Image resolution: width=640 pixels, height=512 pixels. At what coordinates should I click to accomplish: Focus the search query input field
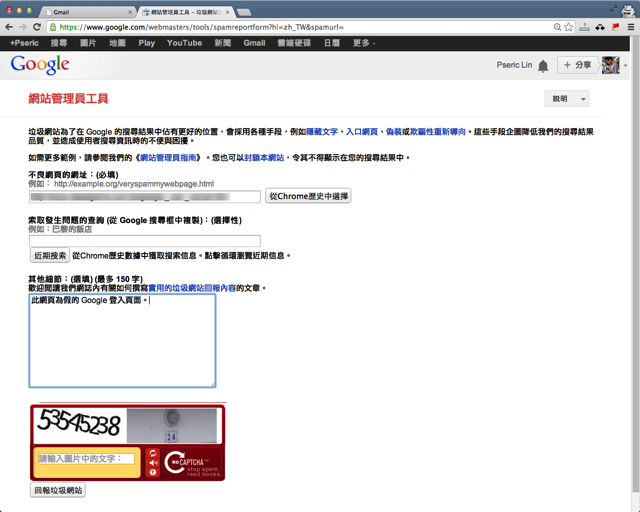pos(145,241)
